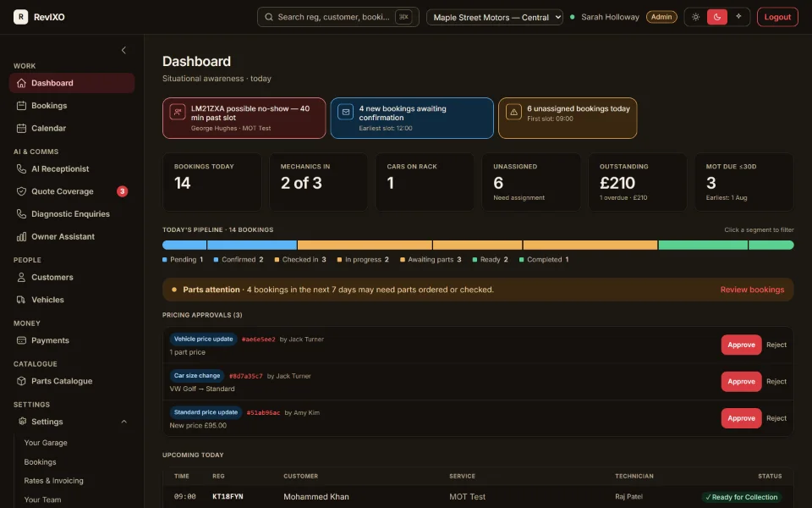Click registration KT18FYN in upcoming table
The width and height of the screenshot is (812, 508).
(x=228, y=497)
